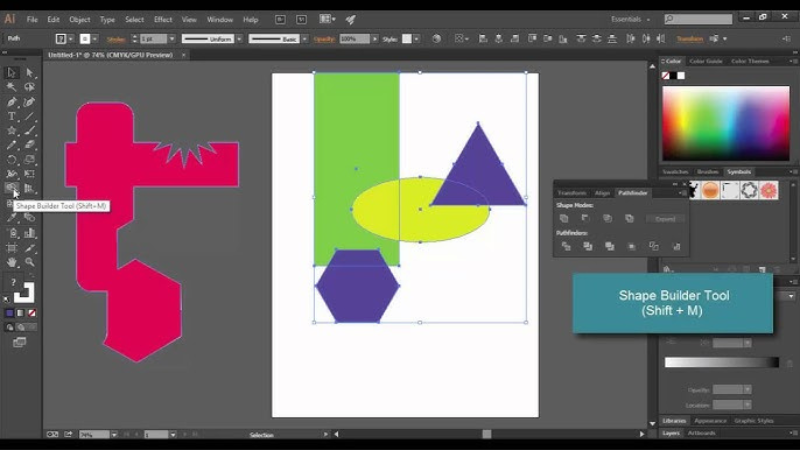800x450 pixels.
Task: Open the stroke color dropdown in control bar
Action: pos(95,39)
